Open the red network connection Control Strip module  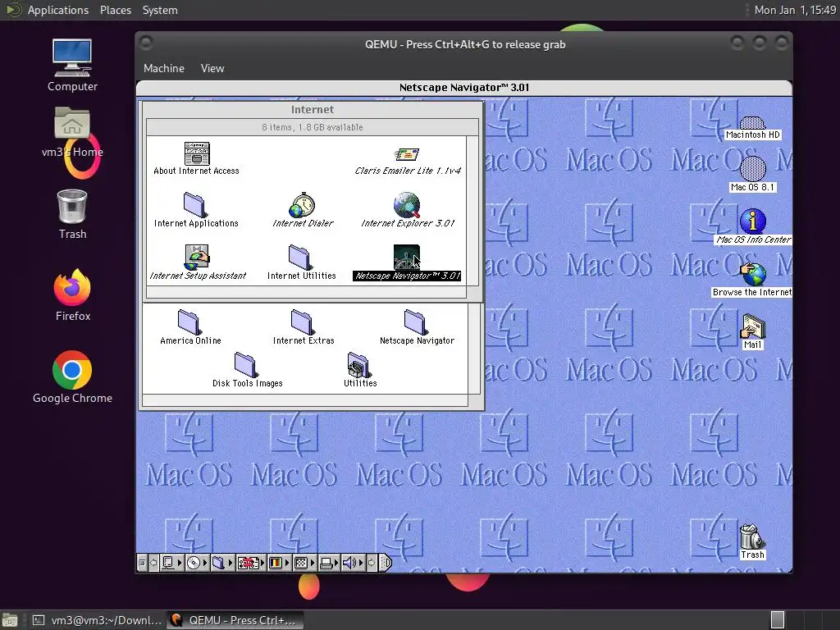click(251, 563)
